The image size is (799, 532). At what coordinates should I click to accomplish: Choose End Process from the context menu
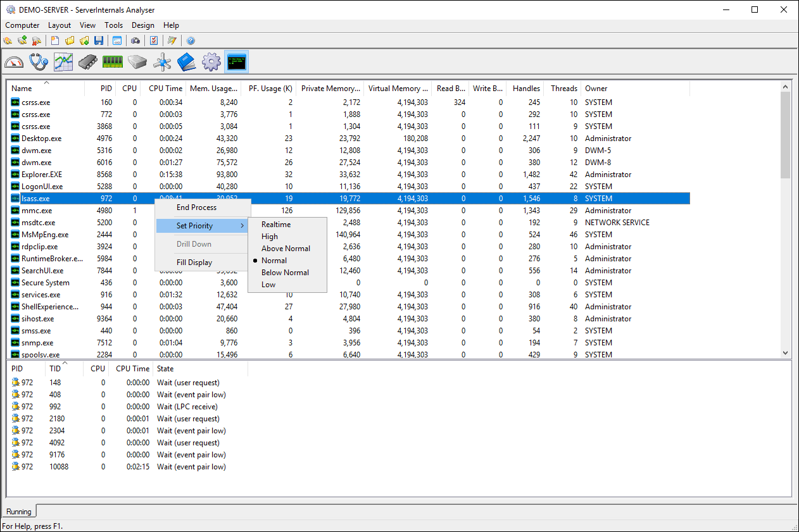(x=196, y=207)
